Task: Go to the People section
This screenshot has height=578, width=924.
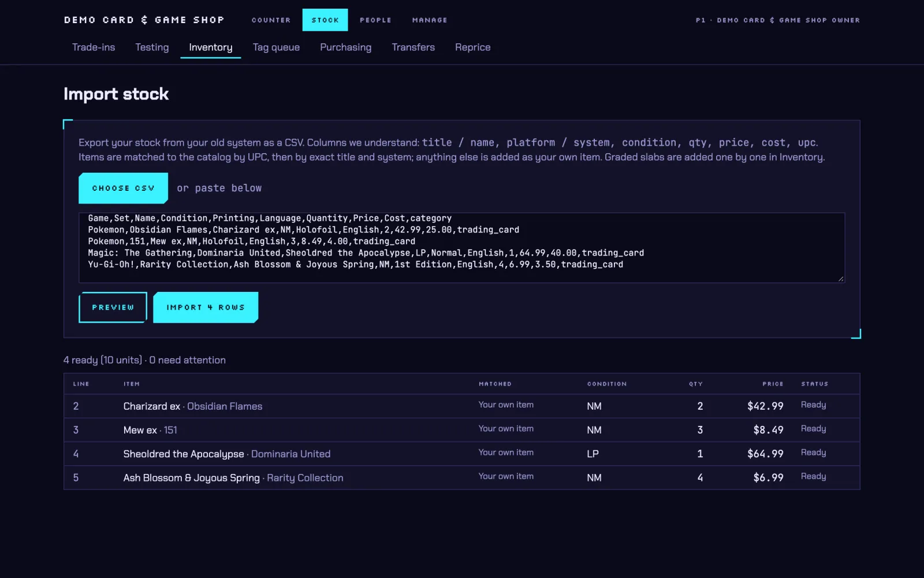Action: [x=375, y=20]
